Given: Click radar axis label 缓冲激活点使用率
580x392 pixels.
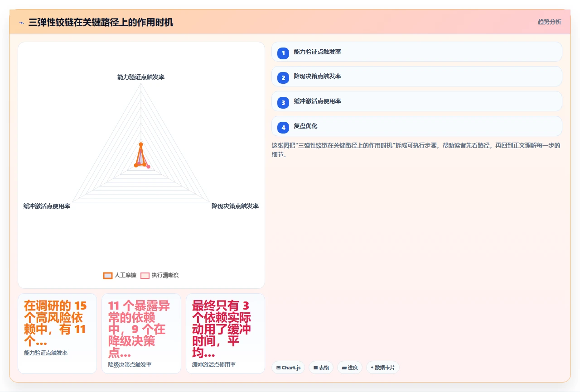Looking at the screenshot, I should [x=47, y=206].
